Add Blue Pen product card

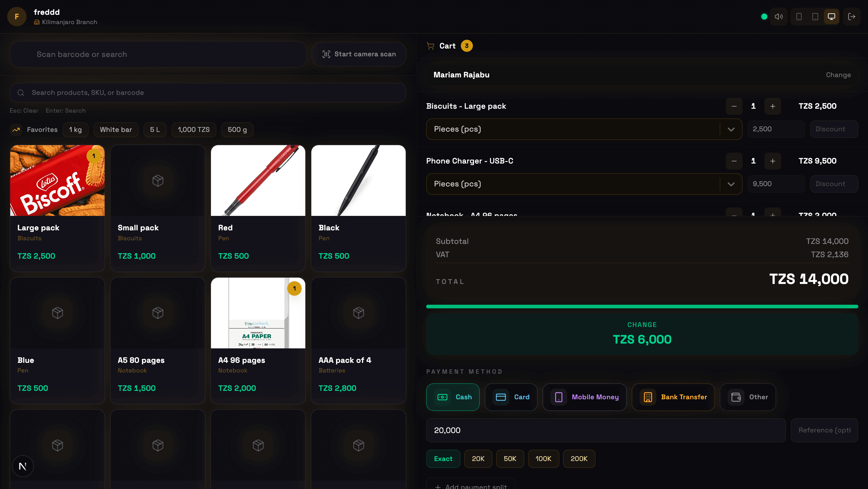point(57,341)
